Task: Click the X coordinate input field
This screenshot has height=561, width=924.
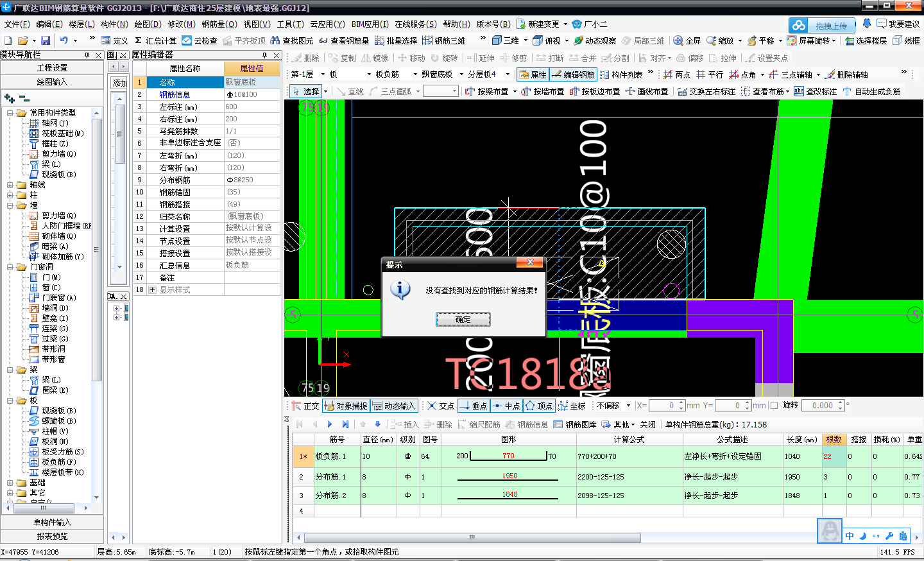Action: 663,406
